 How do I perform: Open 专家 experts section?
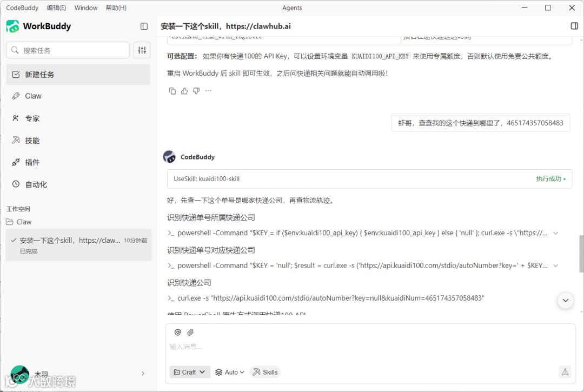pos(78,118)
